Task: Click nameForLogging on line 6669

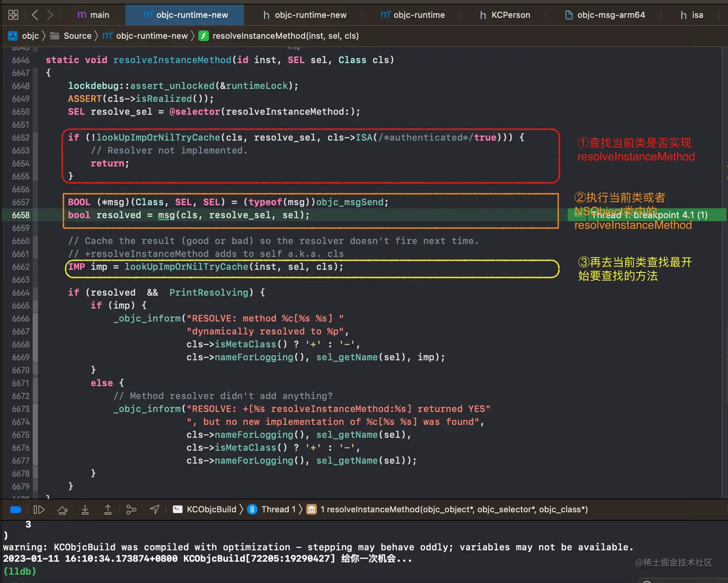Action: 254,357
